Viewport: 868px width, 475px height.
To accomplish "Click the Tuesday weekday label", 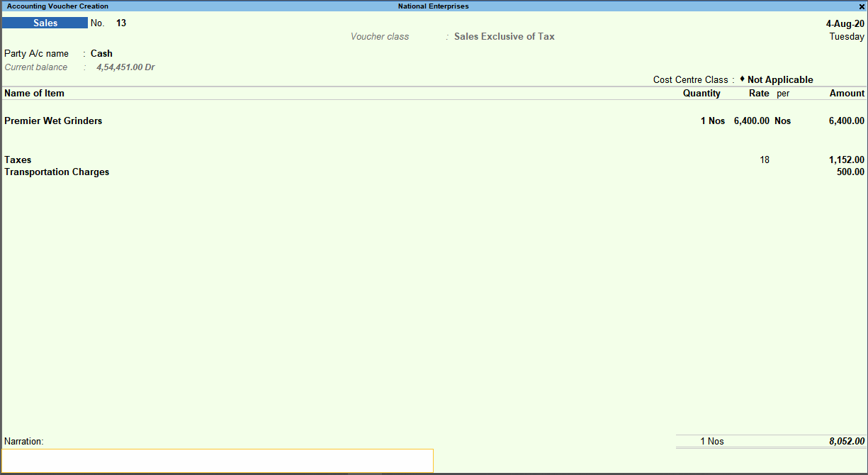I will click(x=847, y=36).
